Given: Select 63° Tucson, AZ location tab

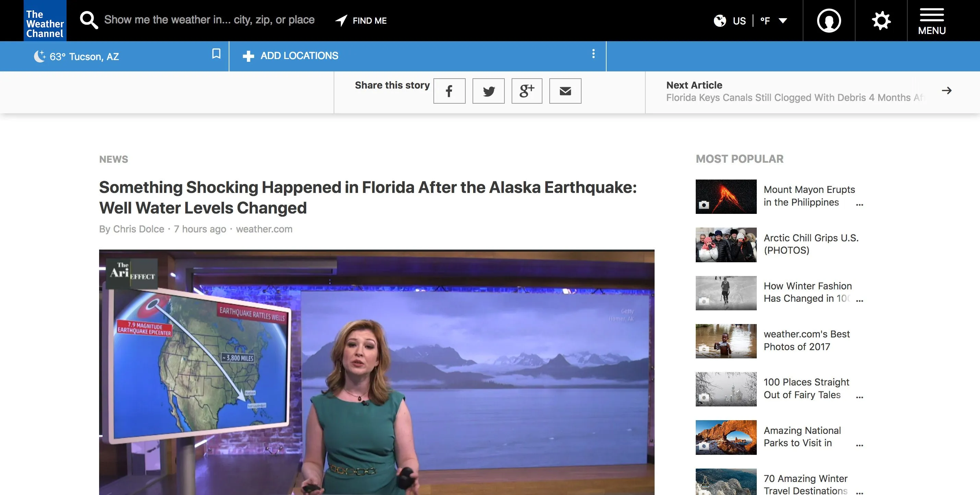Looking at the screenshot, I should (x=84, y=57).
